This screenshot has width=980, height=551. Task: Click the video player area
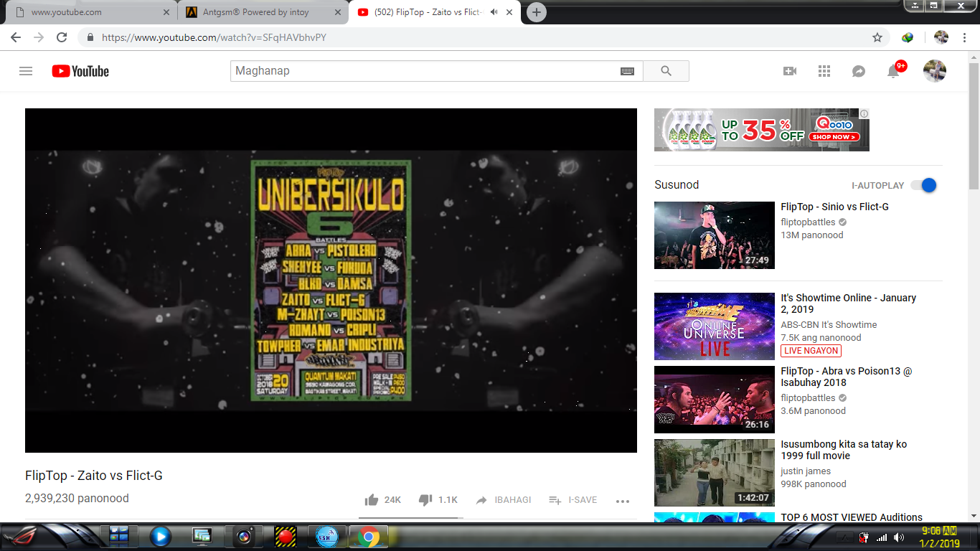pyautogui.click(x=331, y=281)
